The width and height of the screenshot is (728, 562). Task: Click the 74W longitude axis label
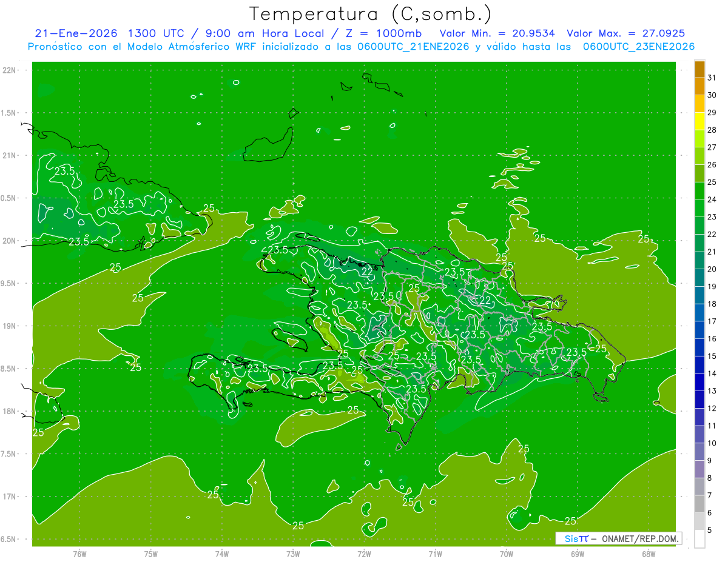(x=222, y=554)
